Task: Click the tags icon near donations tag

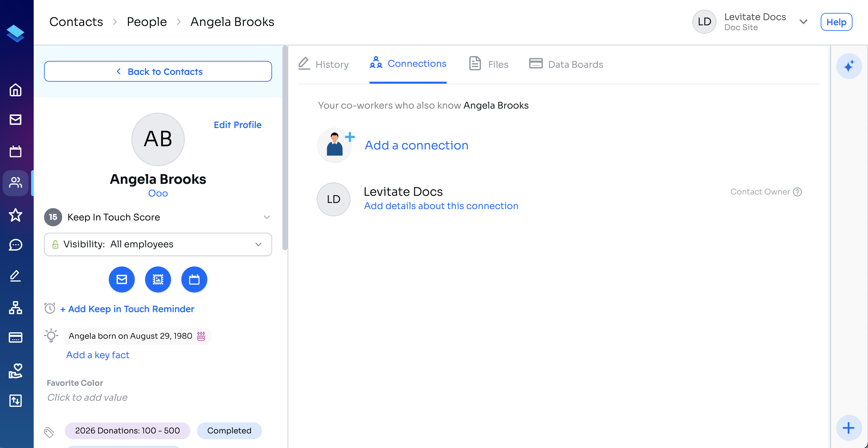Action: [x=49, y=432]
